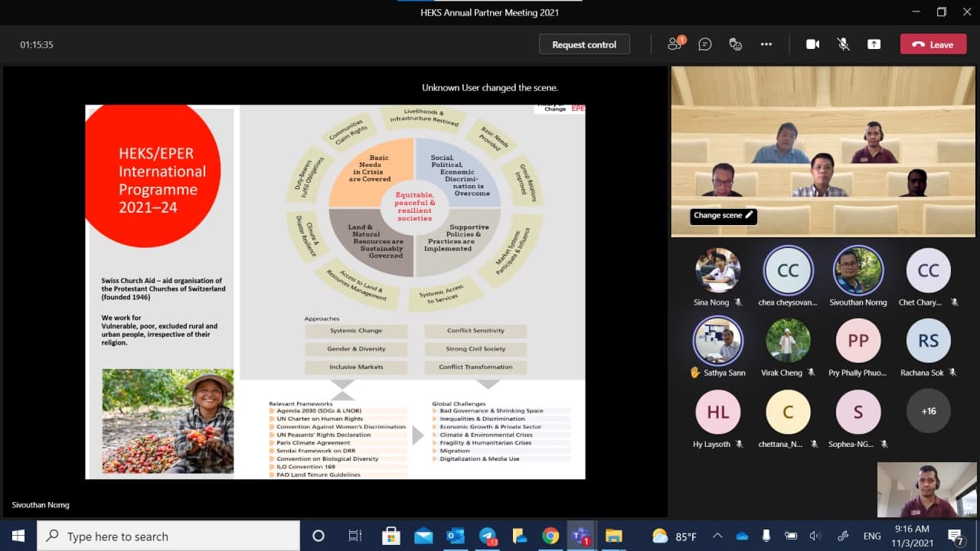Open the Windows Start menu
The width and height of the screenshot is (980, 551).
(18, 536)
